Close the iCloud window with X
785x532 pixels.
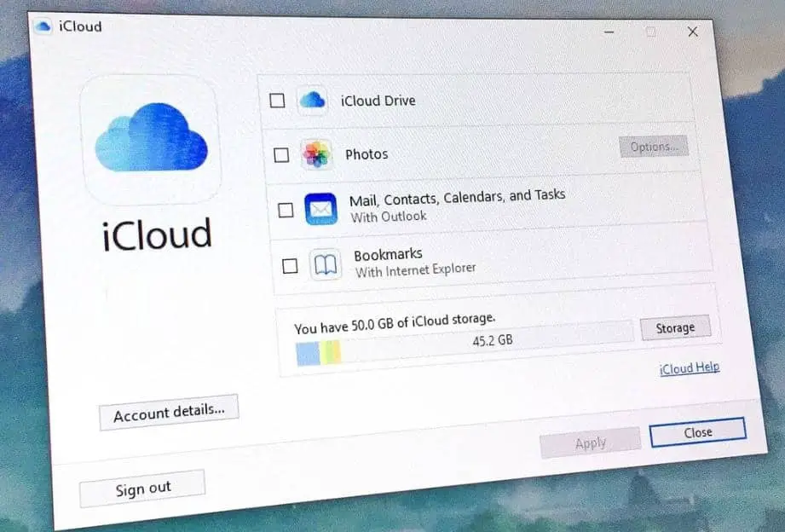tap(693, 32)
